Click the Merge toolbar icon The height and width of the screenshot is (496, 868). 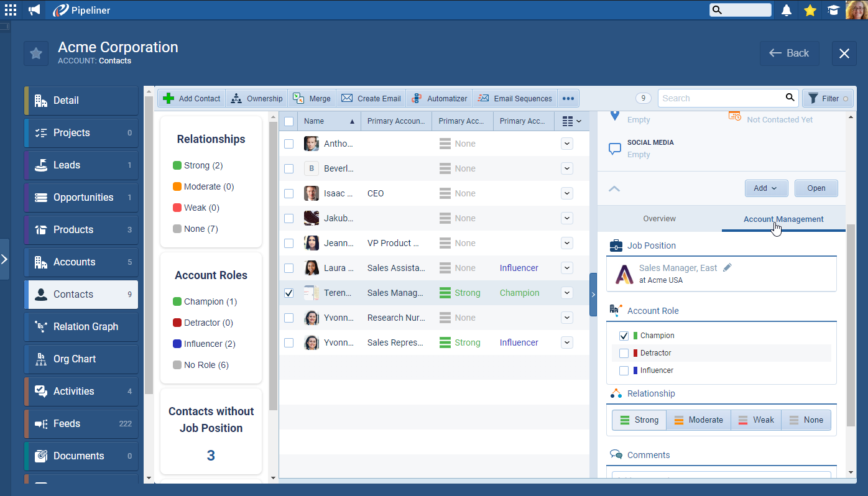[x=312, y=98]
